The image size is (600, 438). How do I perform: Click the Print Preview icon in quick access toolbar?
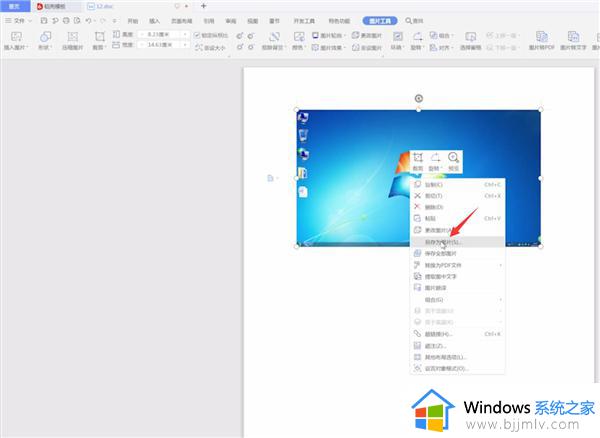[77, 21]
